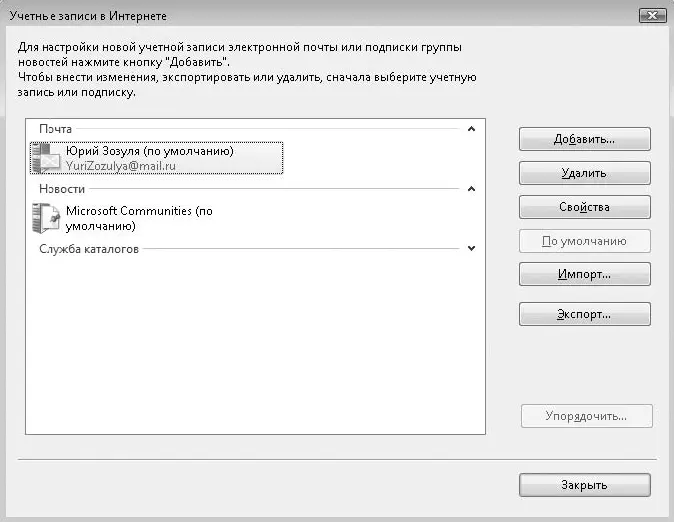Collapse the Почта section
Screen dimensions: 674x522
coord(471,129)
